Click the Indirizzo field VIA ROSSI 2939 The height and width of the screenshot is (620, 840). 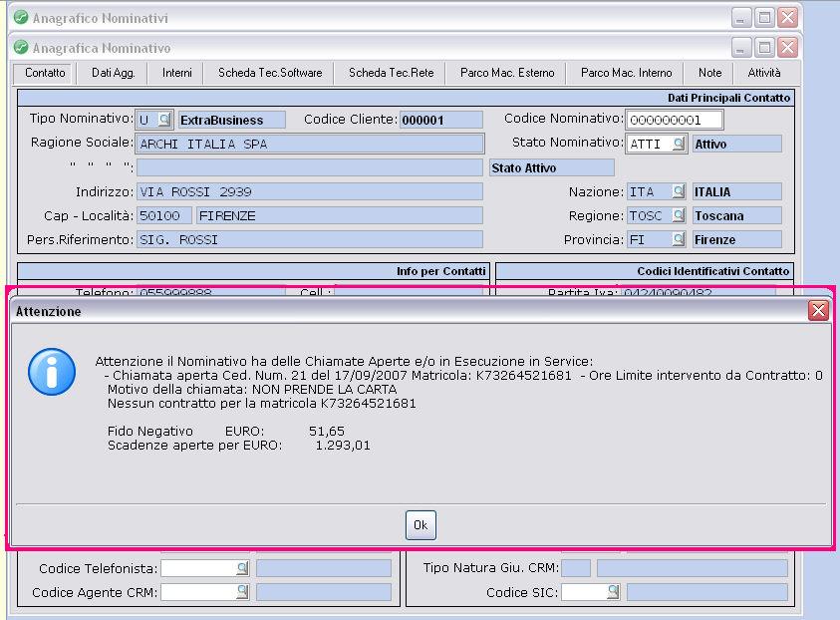[x=310, y=191]
